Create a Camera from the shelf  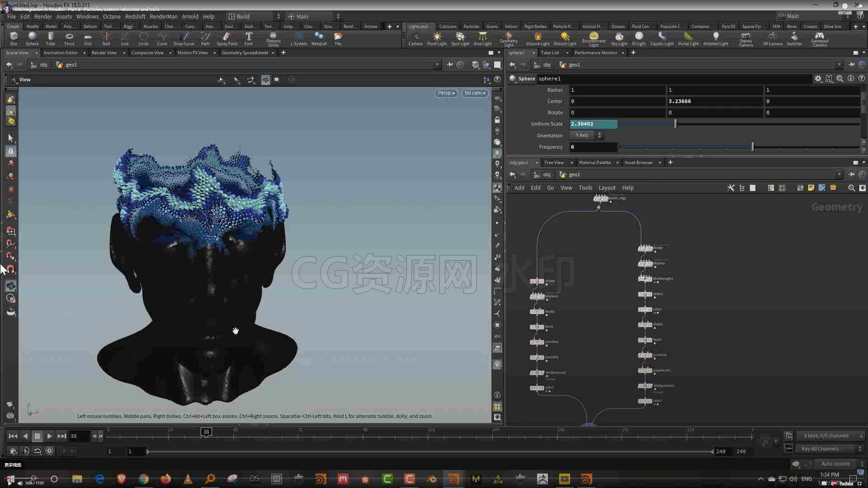[x=415, y=38]
